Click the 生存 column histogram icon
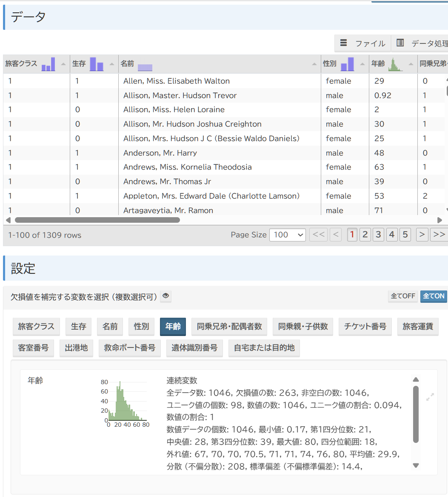The image size is (448, 497). click(97, 64)
